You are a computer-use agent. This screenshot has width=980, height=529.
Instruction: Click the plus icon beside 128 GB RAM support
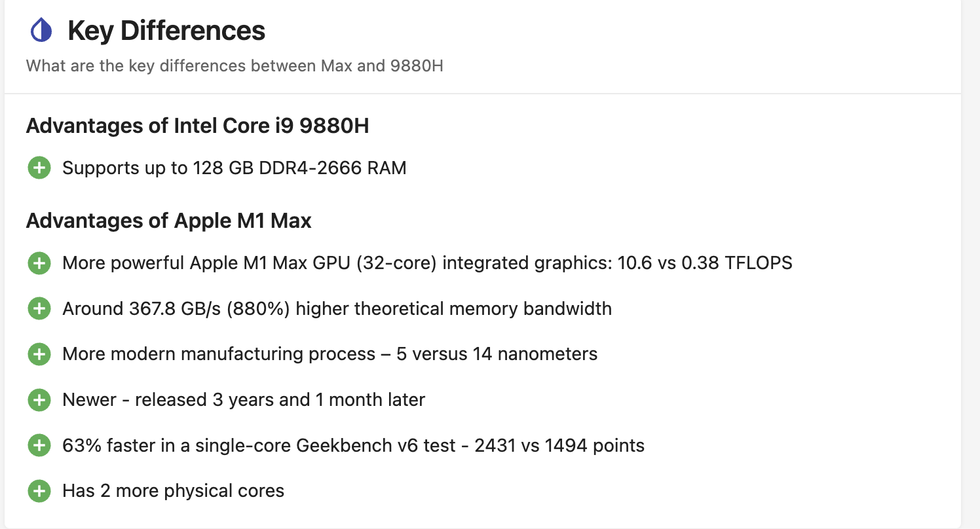click(x=39, y=168)
